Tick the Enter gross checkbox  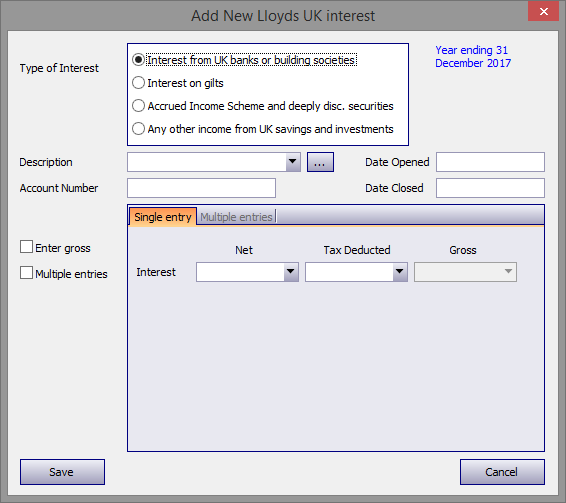tap(26, 247)
